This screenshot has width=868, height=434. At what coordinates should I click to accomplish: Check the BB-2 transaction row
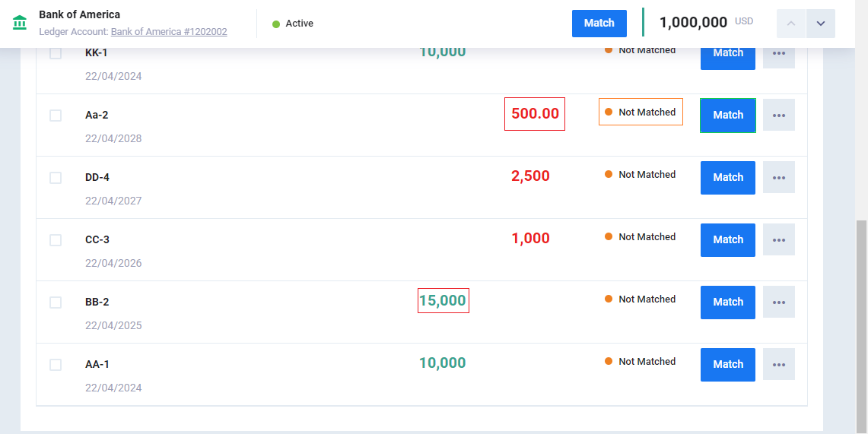[56, 303]
